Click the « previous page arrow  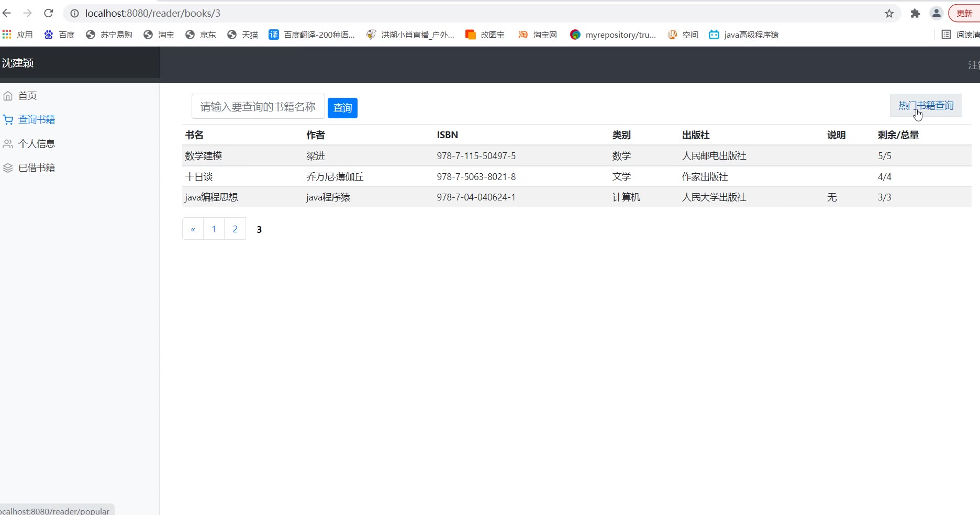pyautogui.click(x=193, y=229)
